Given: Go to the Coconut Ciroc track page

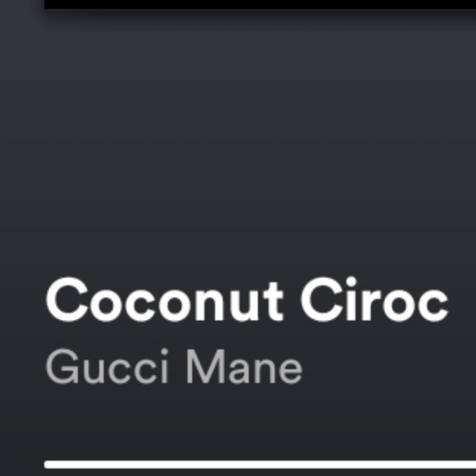Looking at the screenshot, I should pyautogui.click(x=247, y=300).
